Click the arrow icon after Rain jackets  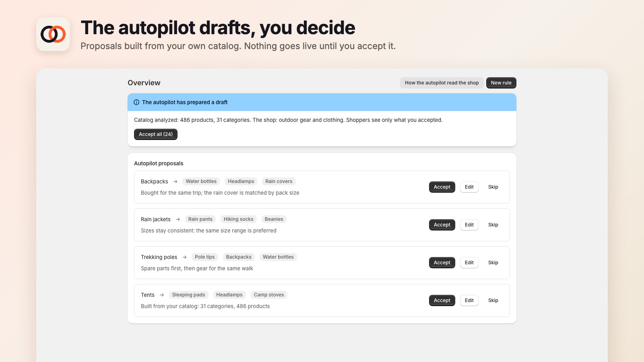[178, 220]
